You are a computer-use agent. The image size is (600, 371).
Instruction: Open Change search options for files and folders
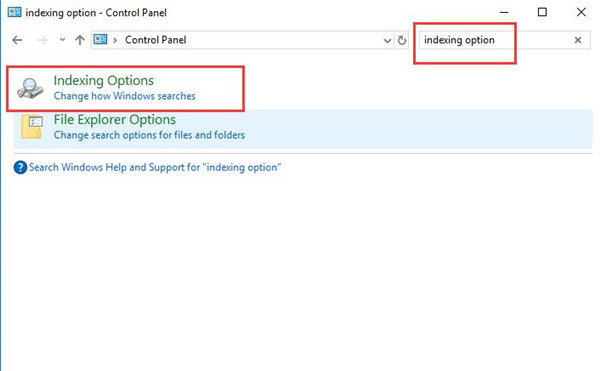pos(149,135)
